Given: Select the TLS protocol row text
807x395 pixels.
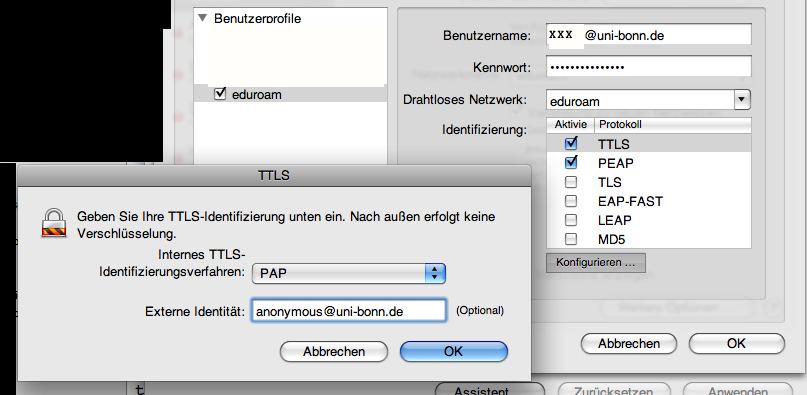Looking at the screenshot, I should coord(609,182).
